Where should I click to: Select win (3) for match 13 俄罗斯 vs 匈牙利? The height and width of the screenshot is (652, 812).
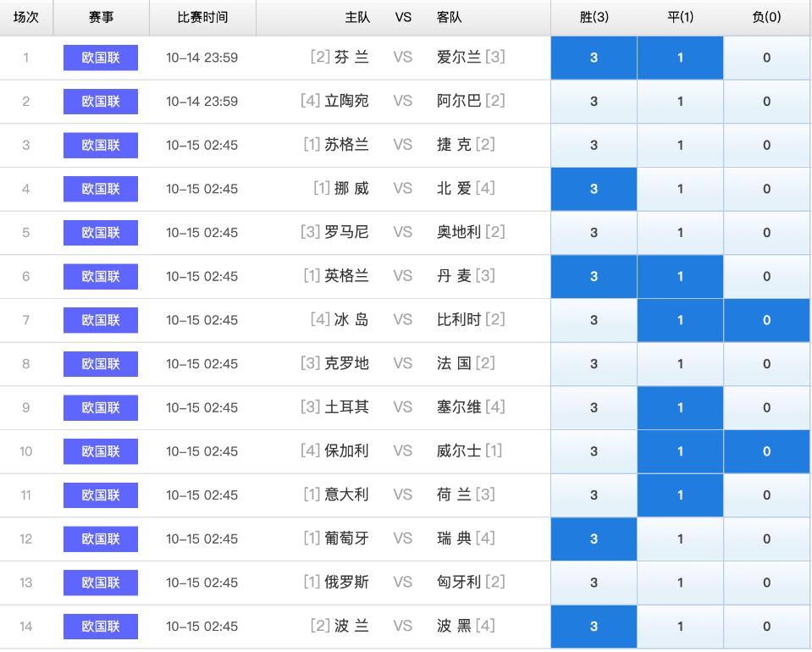point(594,583)
